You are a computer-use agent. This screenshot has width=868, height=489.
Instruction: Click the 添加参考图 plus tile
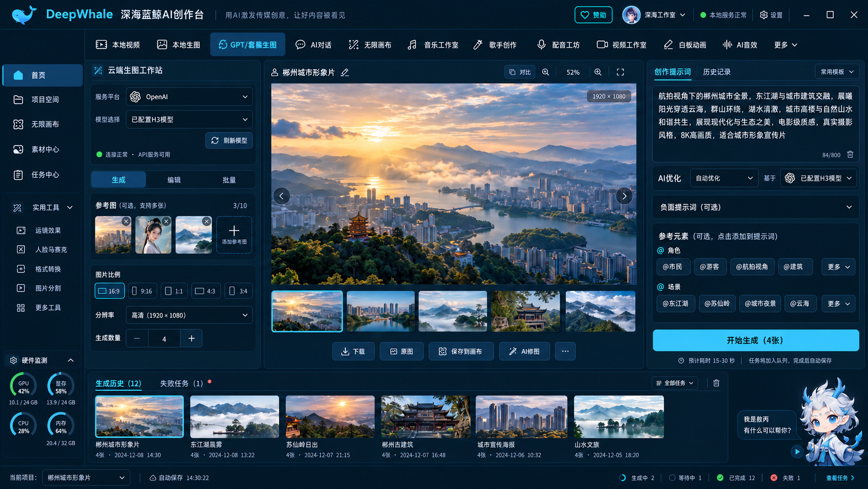point(234,235)
